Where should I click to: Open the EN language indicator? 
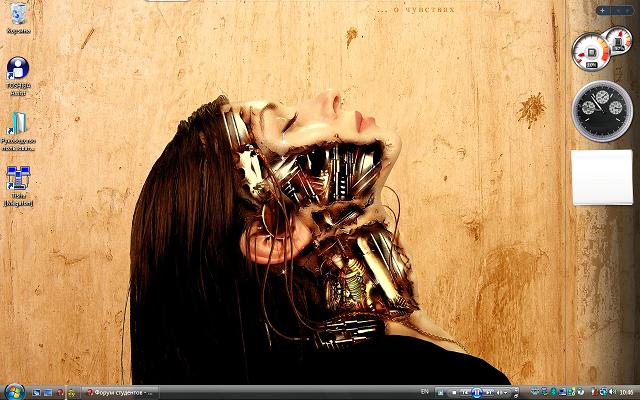pos(425,392)
